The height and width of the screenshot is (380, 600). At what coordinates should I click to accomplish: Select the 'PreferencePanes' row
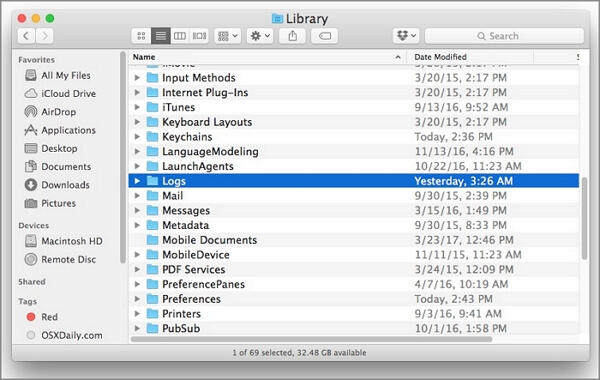(354, 284)
